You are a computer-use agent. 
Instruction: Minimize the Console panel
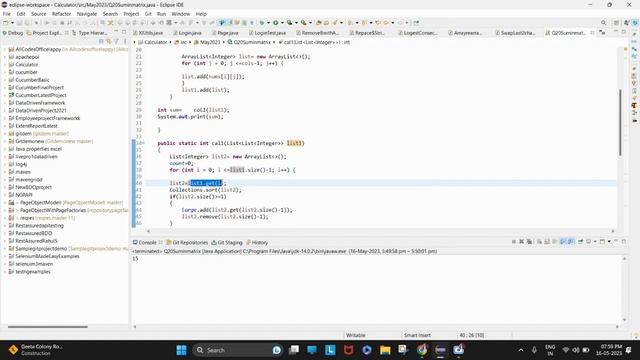coord(616,242)
